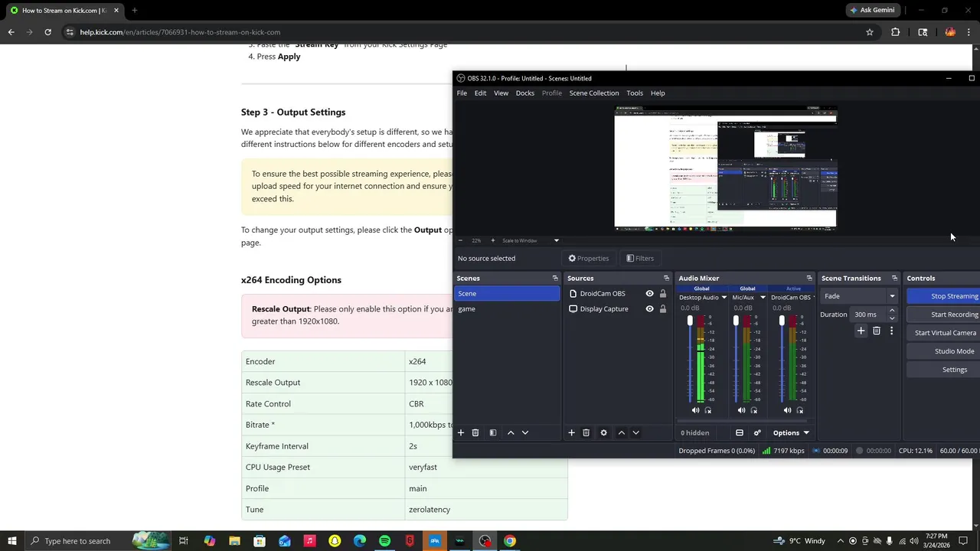The height and width of the screenshot is (551, 980).
Task: Float the Audio Mixer dock panel
Action: [x=809, y=279]
